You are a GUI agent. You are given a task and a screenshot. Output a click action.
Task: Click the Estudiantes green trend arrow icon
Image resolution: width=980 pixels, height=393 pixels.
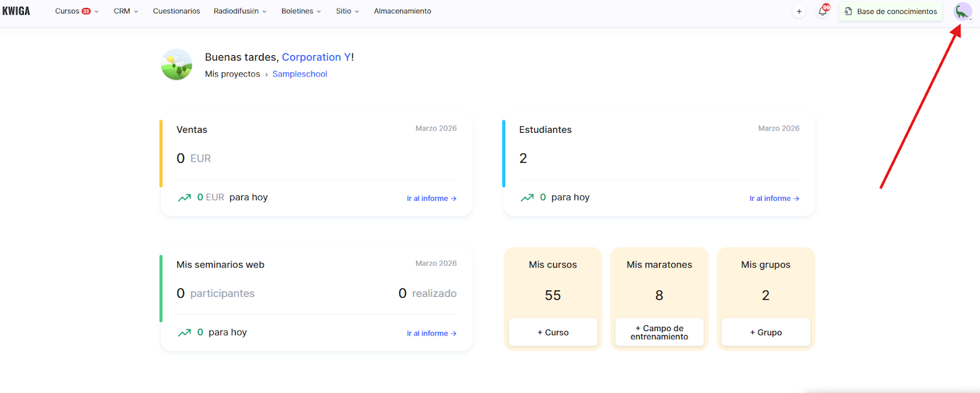click(x=527, y=198)
